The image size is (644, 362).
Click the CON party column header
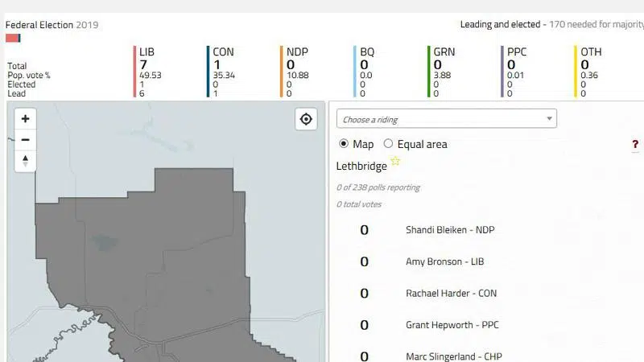point(223,52)
